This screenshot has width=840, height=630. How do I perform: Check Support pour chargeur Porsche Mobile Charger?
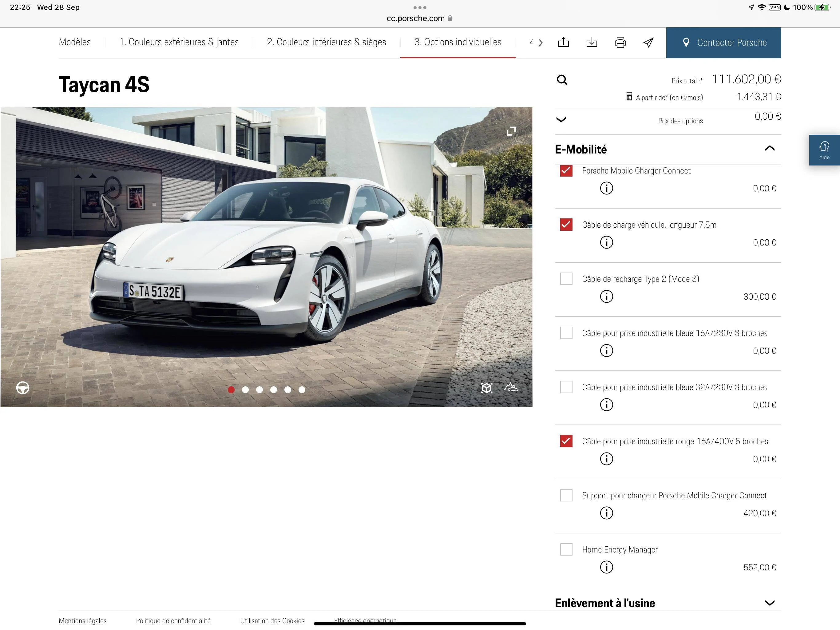pos(566,495)
